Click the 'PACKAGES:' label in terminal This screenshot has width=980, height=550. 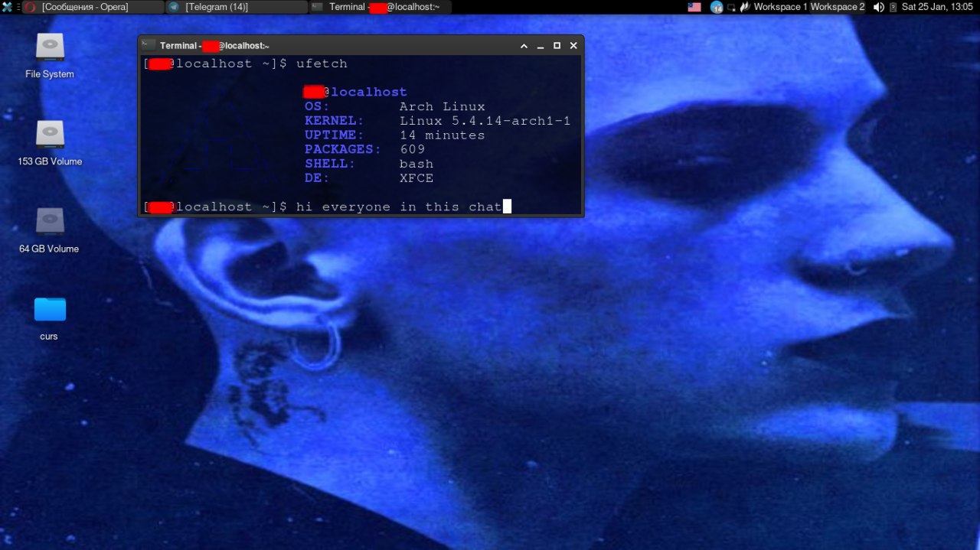343,149
